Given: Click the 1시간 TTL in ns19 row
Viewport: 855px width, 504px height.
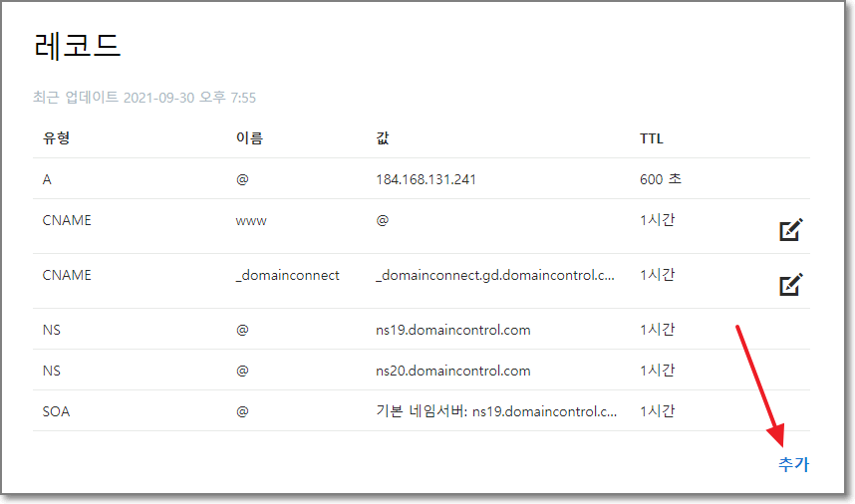Looking at the screenshot, I should (x=657, y=329).
